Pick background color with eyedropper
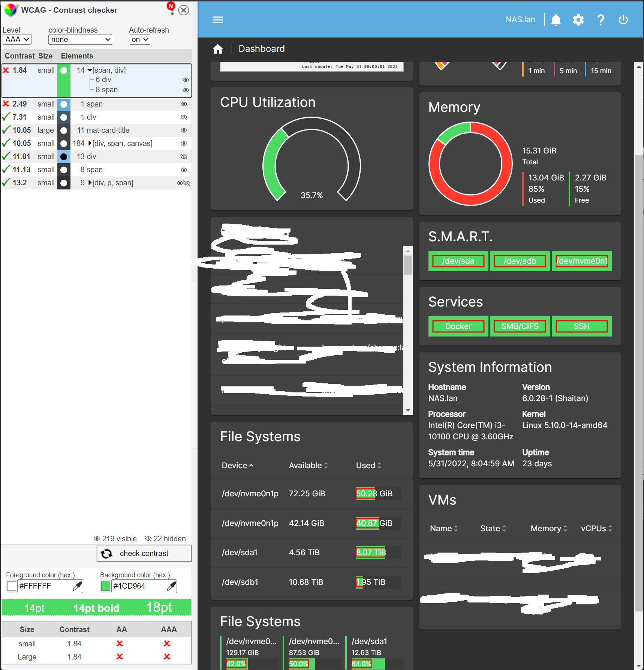Image resolution: width=644 pixels, height=670 pixels. [x=171, y=586]
